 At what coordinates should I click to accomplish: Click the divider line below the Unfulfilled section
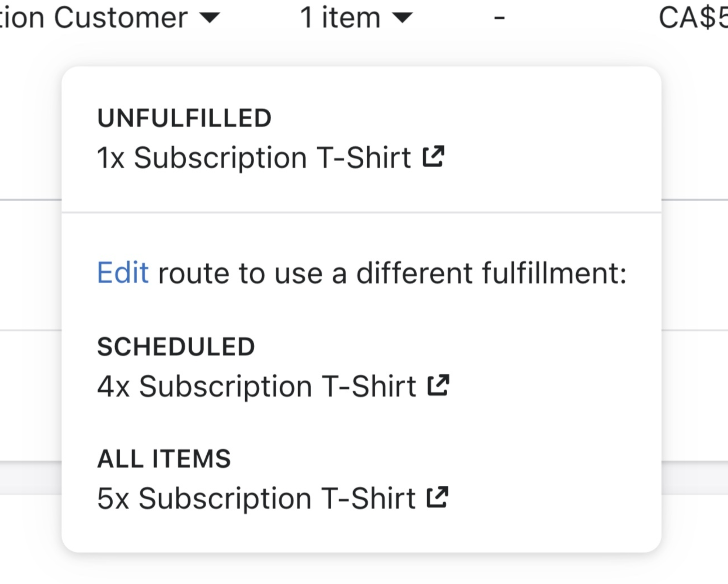[361, 212]
